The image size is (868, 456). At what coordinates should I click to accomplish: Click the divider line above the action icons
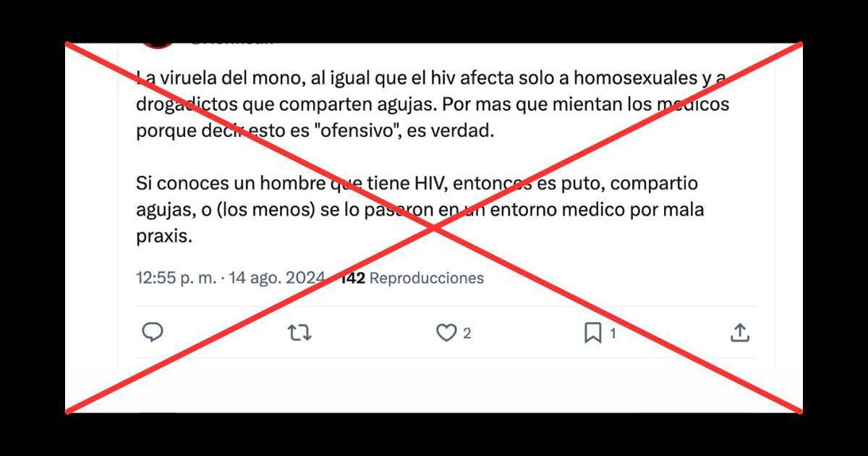click(x=446, y=306)
